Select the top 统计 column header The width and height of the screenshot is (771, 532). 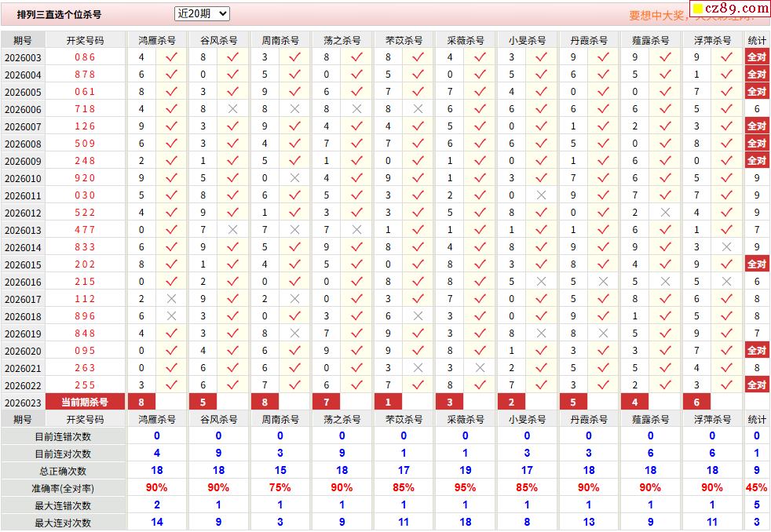pos(757,40)
